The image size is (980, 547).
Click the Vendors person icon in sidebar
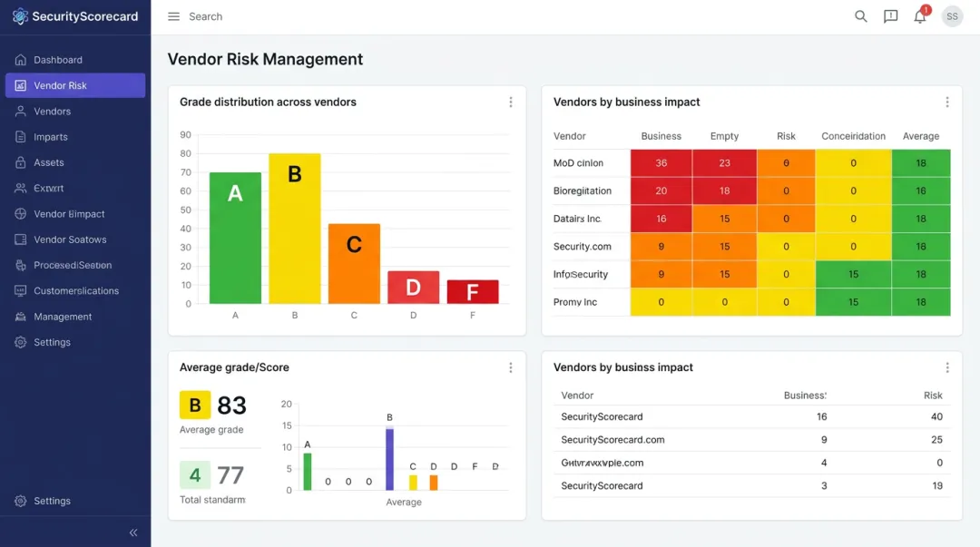[x=21, y=112]
